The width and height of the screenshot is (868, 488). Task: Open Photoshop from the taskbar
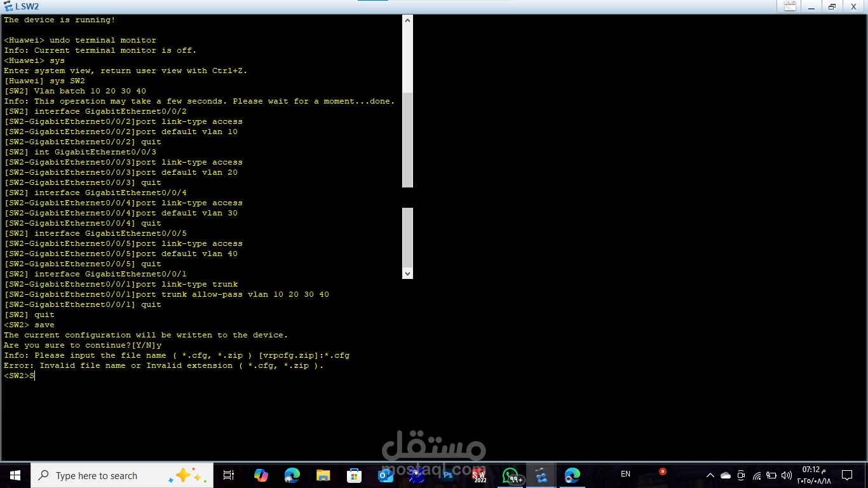point(447,475)
